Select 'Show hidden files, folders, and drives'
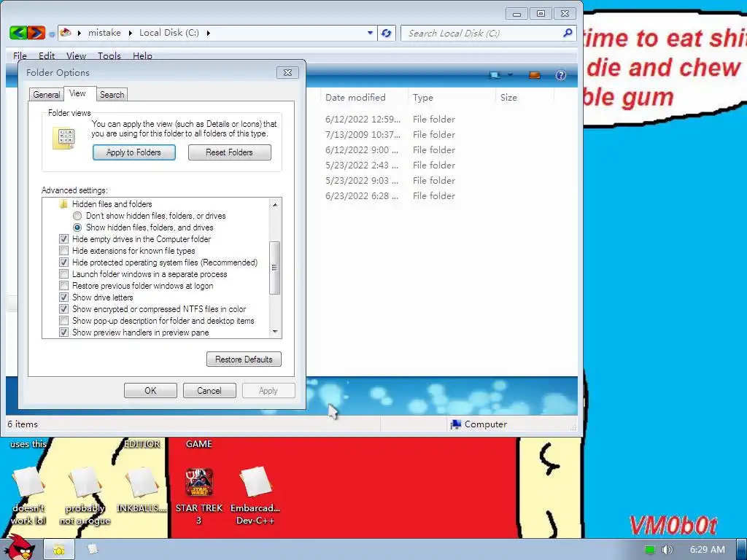Screen dimensions: 747x560 (77, 227)
